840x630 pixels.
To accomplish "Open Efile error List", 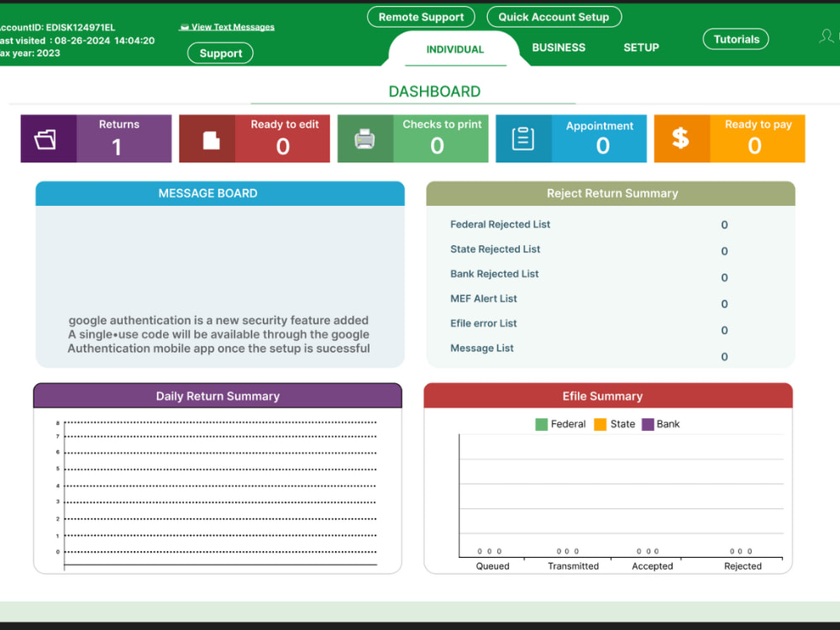I will click(483, 323).
